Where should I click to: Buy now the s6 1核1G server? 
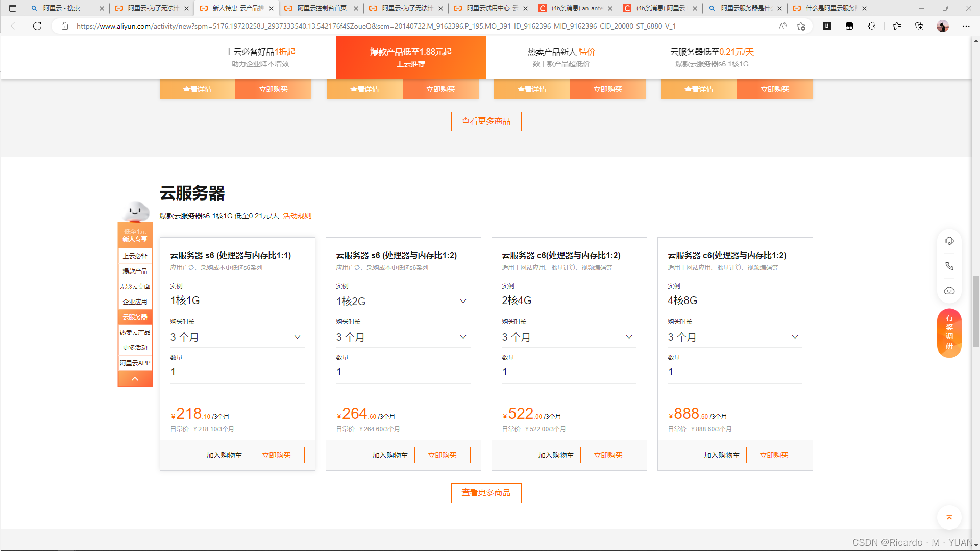click(276, 455)
